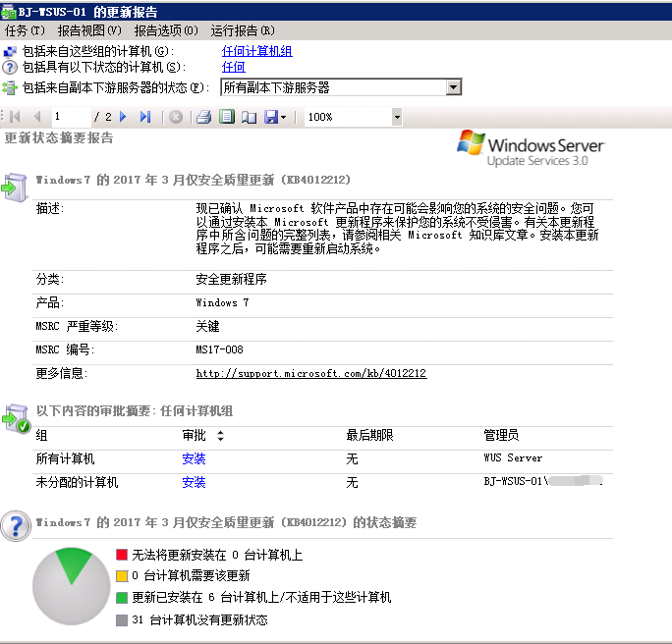Image resolution: width=672 pixels, height=644 pixels.
Task: Click update package icon beside KB4012212 title
Action: 14,188
